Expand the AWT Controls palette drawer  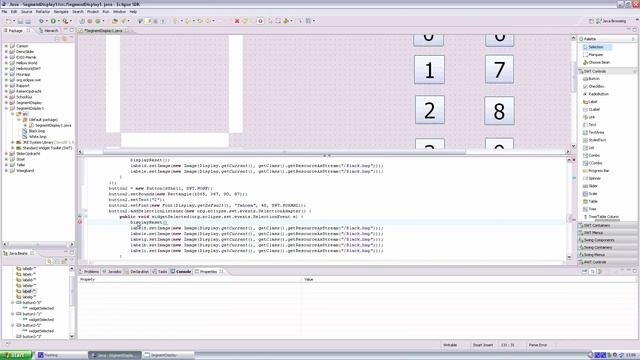point(607,262)
